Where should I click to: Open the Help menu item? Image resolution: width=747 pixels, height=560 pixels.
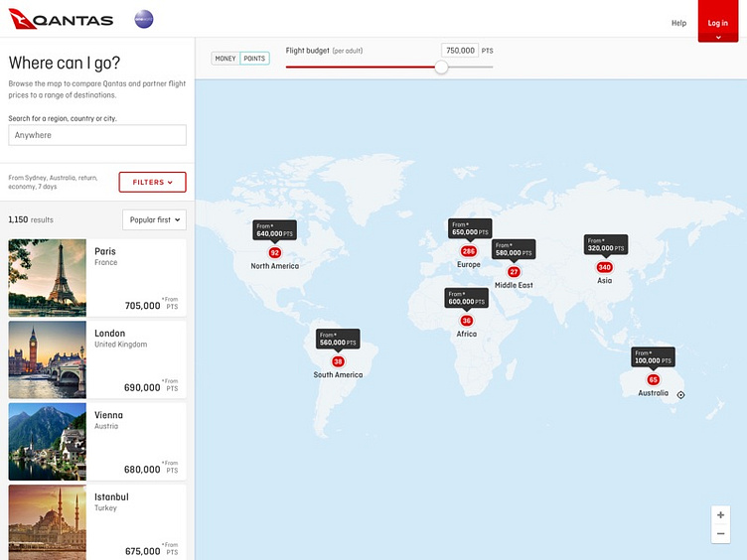click(678, 23)
